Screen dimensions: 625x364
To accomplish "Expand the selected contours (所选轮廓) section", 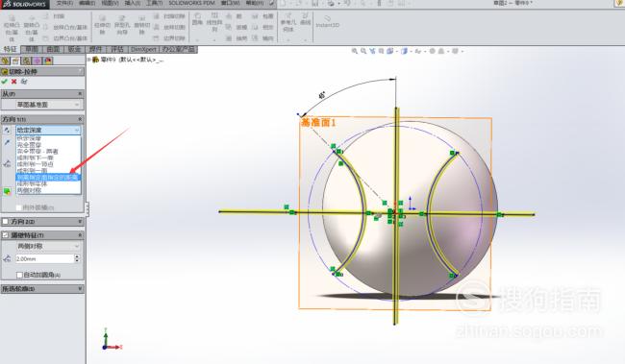I will click(42, 288).
